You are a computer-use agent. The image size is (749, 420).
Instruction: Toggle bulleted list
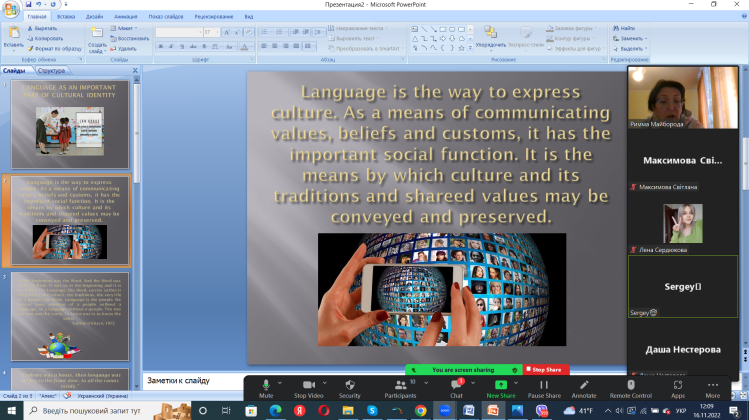(x=265, y=32)
